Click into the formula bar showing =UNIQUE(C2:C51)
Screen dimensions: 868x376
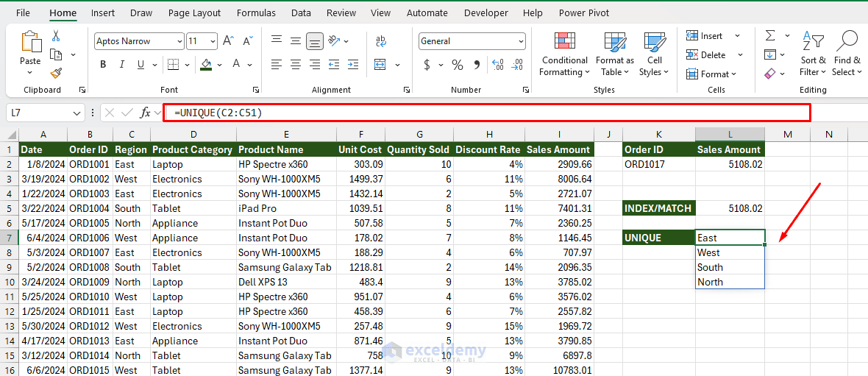click(486, 113)
